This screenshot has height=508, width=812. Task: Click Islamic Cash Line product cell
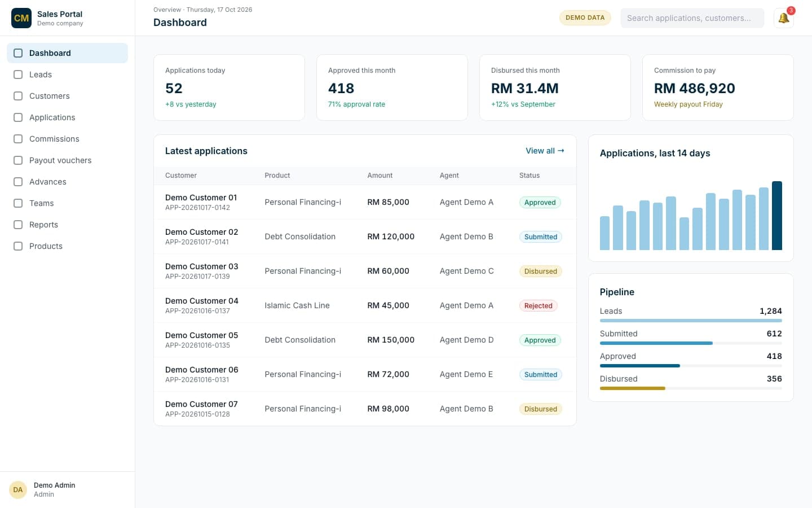point(297,305)
